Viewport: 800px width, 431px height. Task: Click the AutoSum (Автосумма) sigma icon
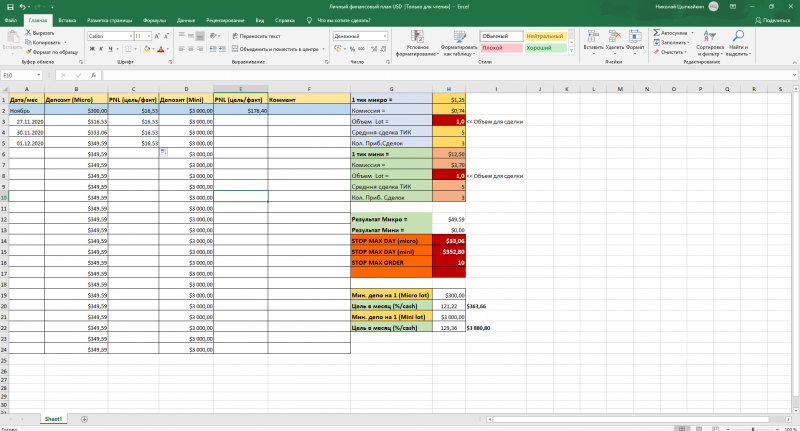coord(657,33)
